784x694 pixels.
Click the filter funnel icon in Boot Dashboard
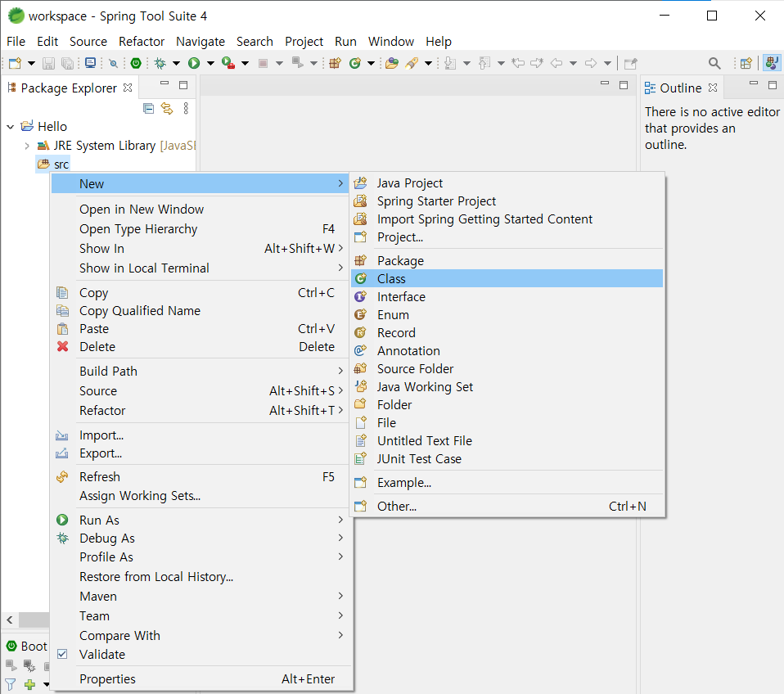click(x=10, y=684)
